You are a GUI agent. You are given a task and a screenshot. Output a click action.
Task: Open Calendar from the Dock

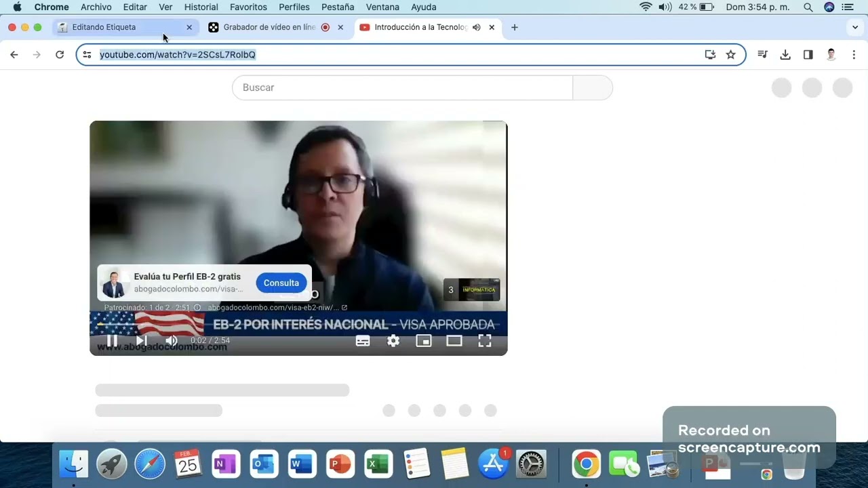tap(188, 464)
